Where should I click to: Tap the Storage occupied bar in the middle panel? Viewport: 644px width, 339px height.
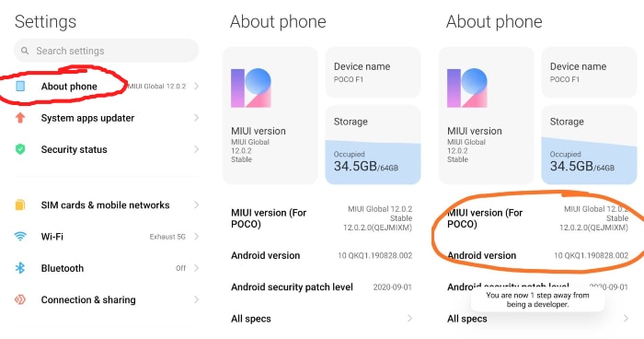373,162
